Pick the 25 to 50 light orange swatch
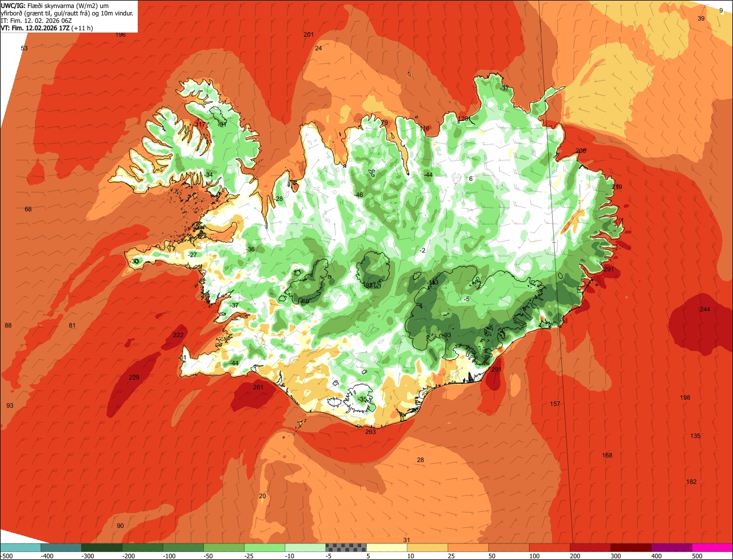 (468, 547)
